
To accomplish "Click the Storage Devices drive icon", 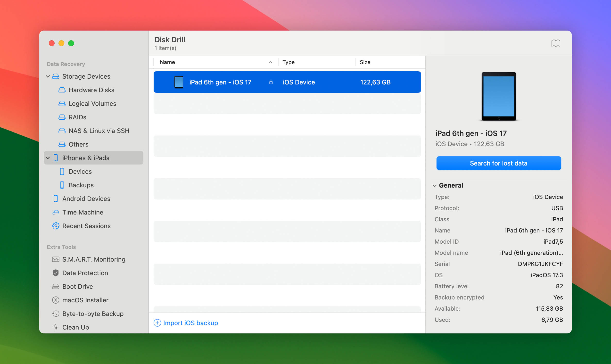I will [x=56, y=76].
